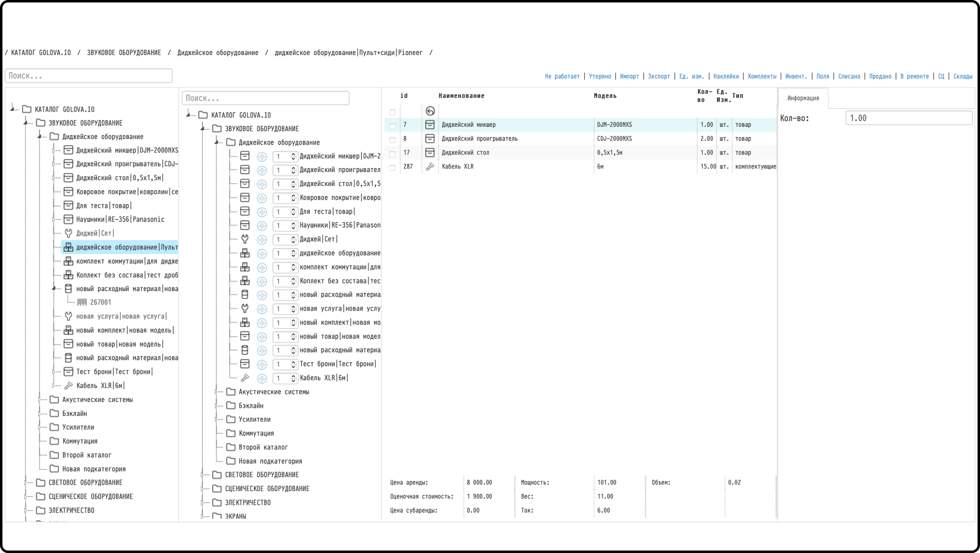The width and height of the screenshot is (980, 553).
Task: Select Второй каталог folder in the left tree
Action: (x=87, y=455)
